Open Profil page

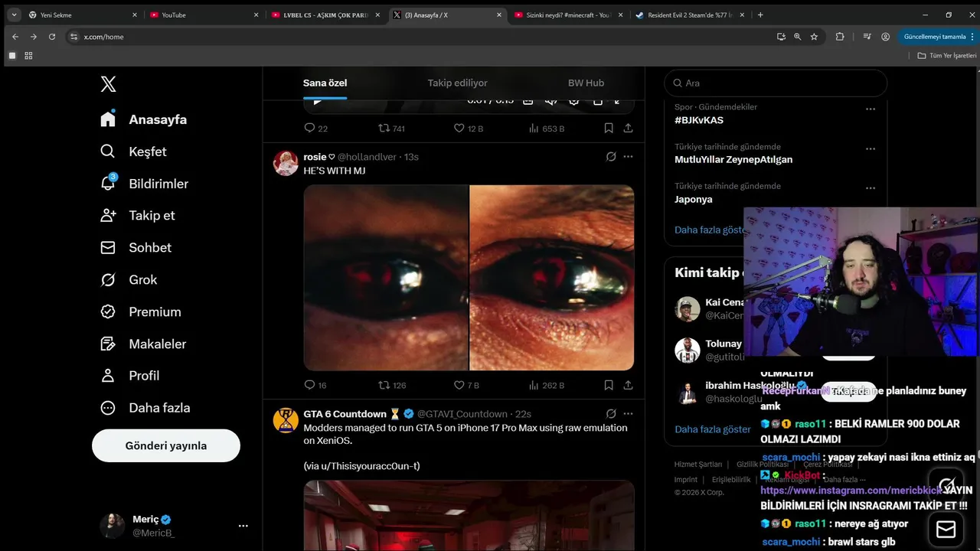point(130,376)
